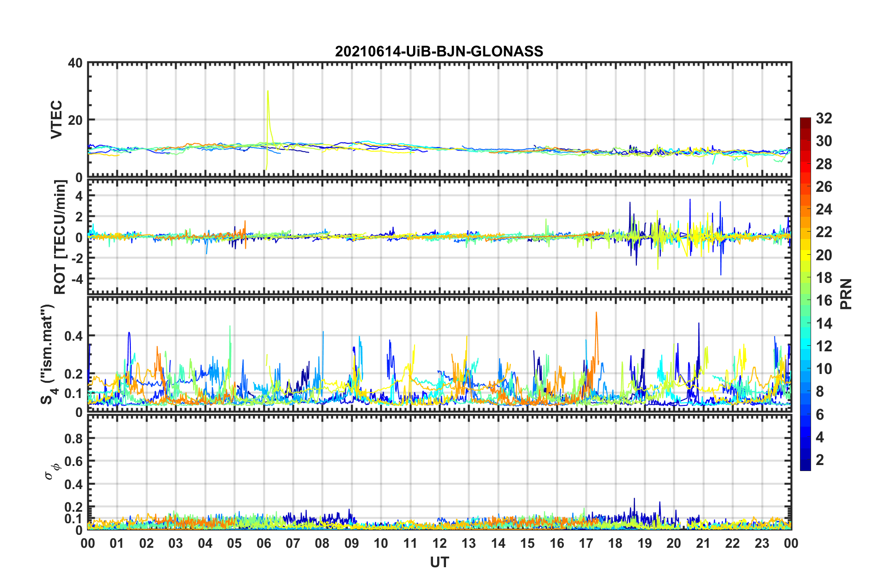Click the 24 tick label on PRN colorbar
Viewport: 879px width, 588px height.
coord(824,209)
